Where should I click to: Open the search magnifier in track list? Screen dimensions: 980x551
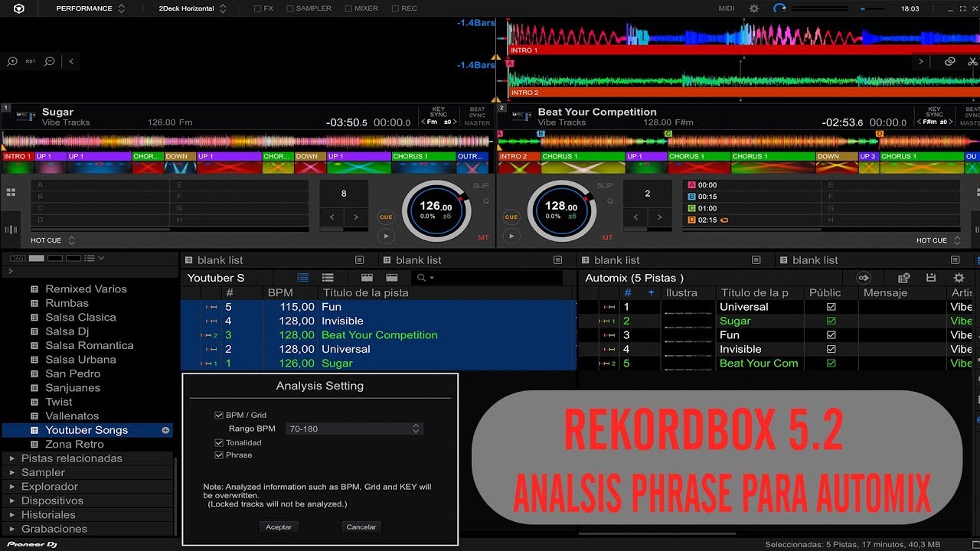click(x=422, y=278)
